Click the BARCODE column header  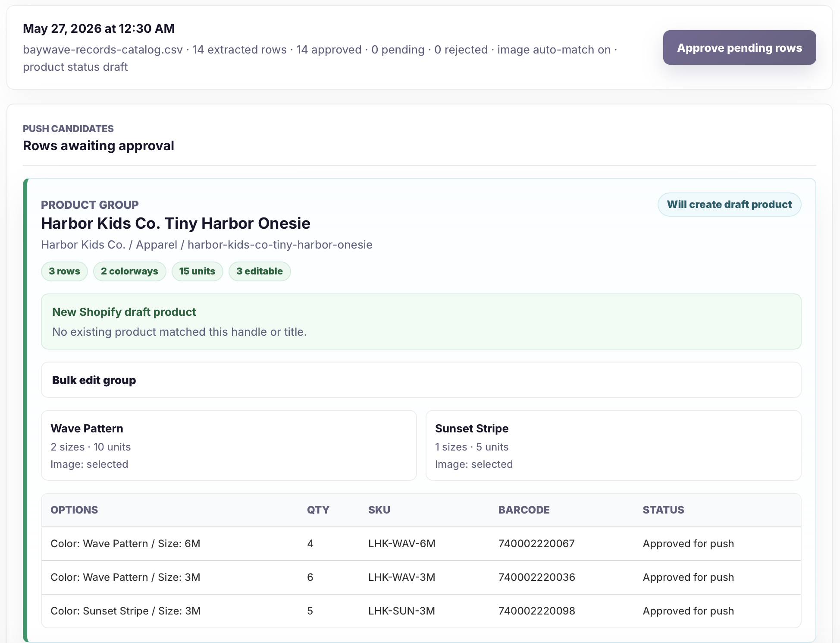pyautogui.click(x=524, y=510)
